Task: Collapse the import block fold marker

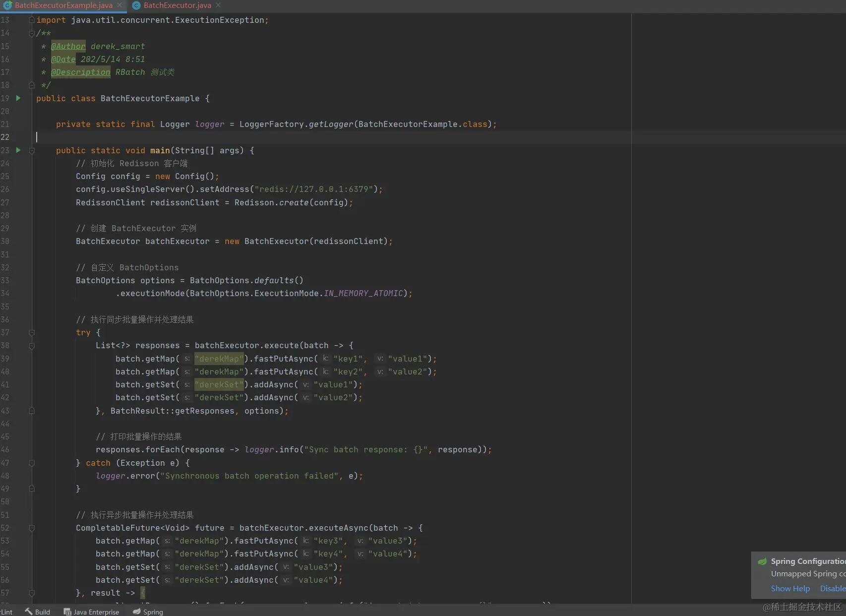Action: tap(32, 20)
